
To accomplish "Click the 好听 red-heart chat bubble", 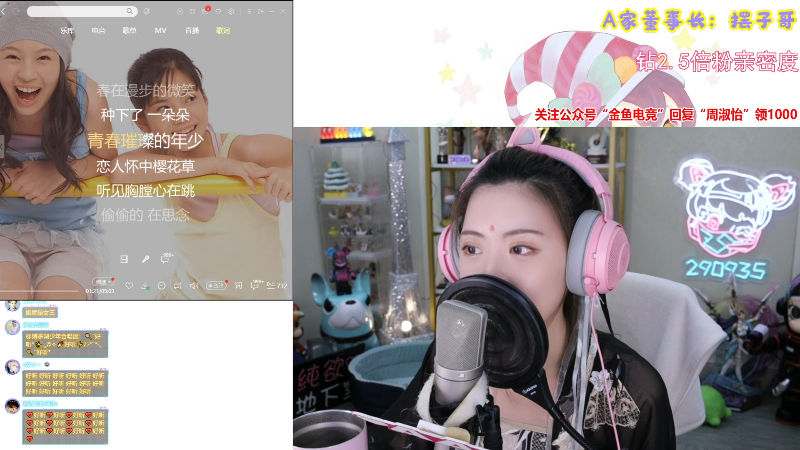I will [x=65, y=427].
